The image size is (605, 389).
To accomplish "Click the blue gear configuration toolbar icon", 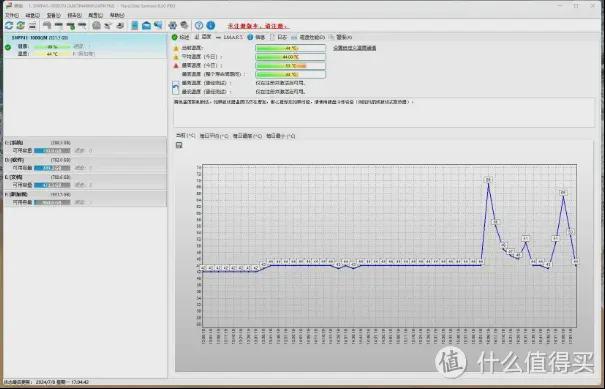I will [x=172, y=25].
